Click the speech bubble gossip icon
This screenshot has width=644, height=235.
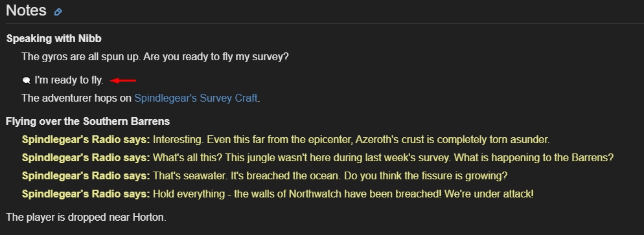(27, 81)
